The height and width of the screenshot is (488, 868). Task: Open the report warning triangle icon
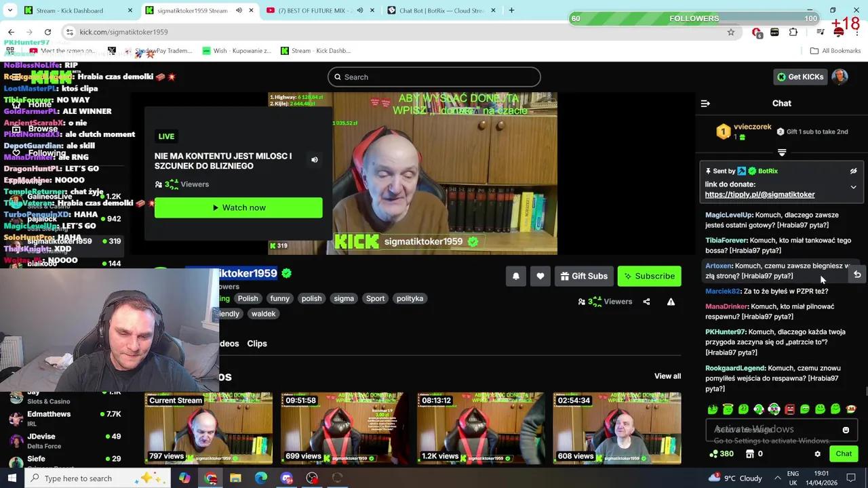point(671,301)
